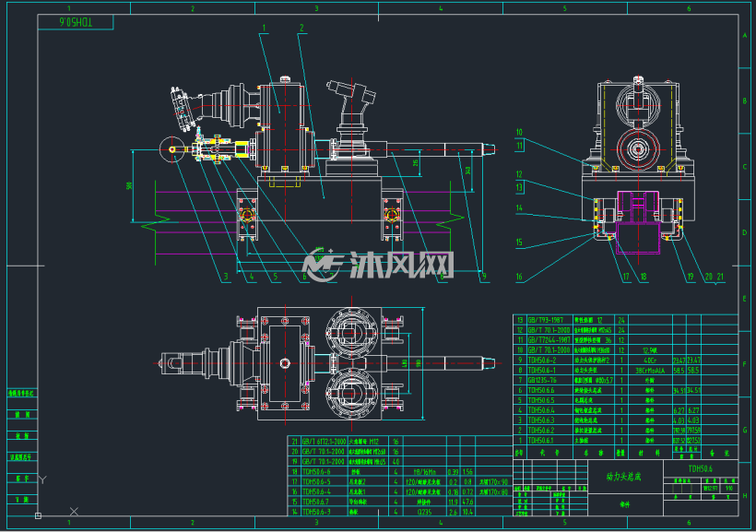Click the GB/T7244-1987 standard code cell

[549, 340]
